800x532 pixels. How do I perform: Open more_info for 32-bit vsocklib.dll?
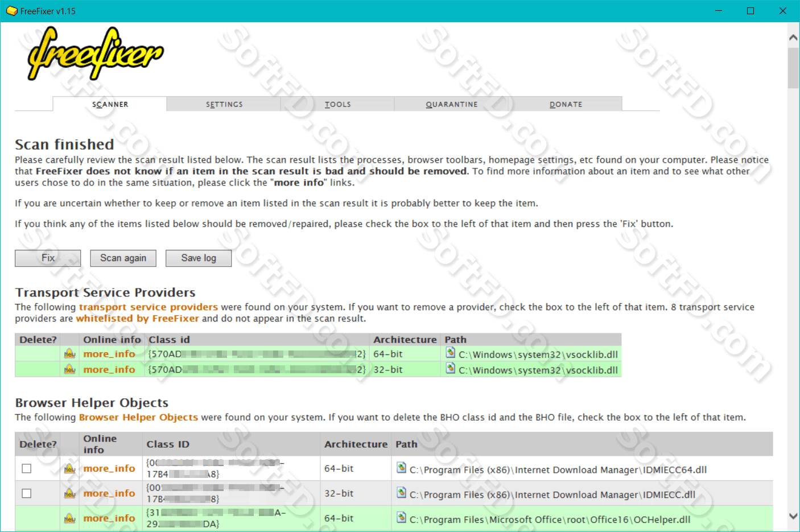point(109,370)
